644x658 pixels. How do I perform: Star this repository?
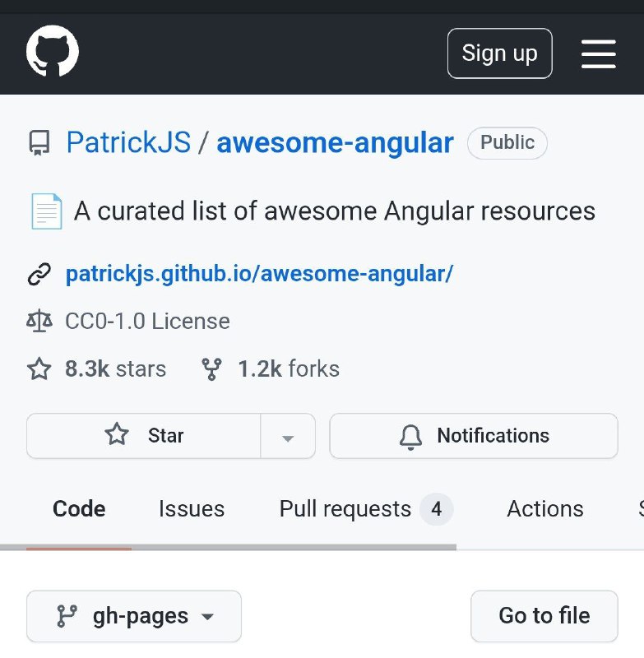143,436
